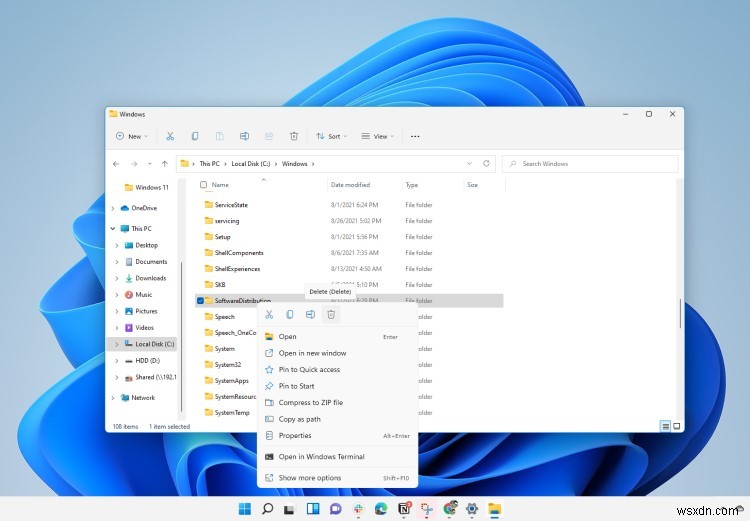Click the Cut scissors icon in context menu
Screen dimensions: 750x521
[x=269, y=314]
